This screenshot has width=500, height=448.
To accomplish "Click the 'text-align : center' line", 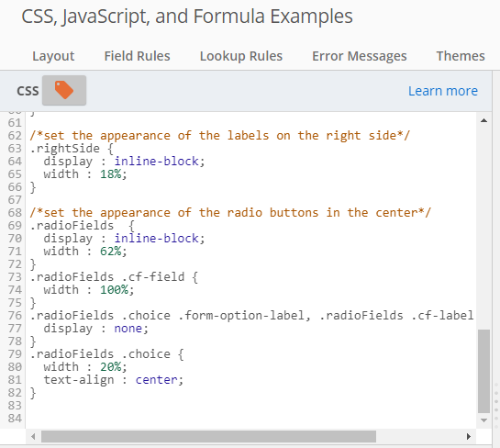I will coord(114,380).
